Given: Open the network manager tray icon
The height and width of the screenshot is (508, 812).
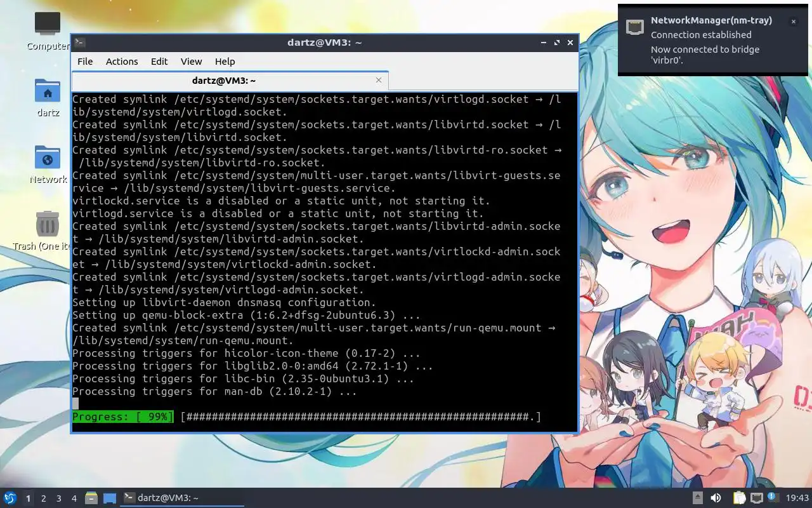Looking at the screenshot, I should click(x=756, y=498).
